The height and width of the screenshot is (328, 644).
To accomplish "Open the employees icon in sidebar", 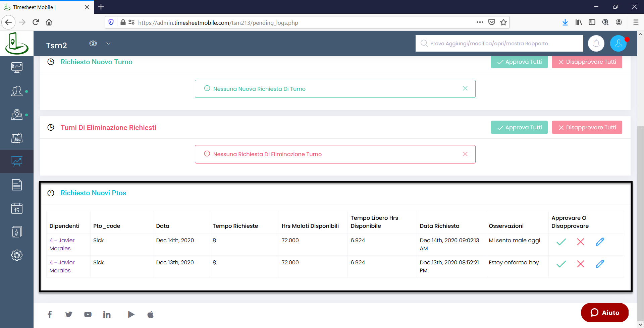I will [17, 91].
